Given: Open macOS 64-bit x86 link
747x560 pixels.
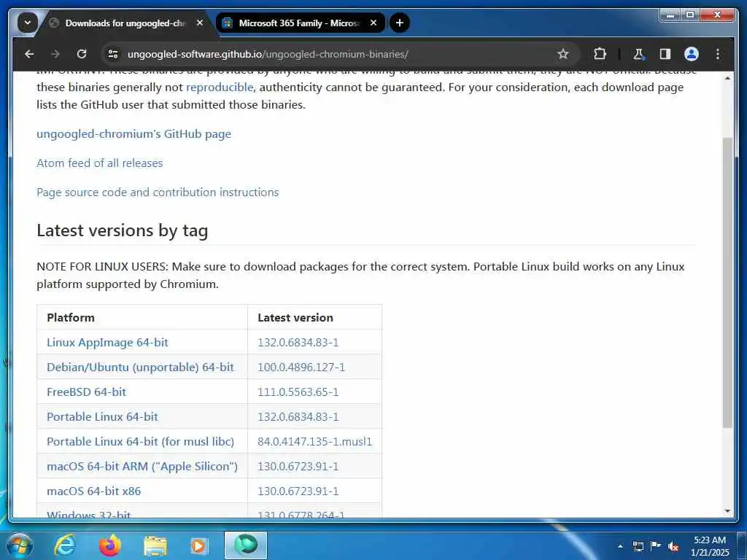Looking at the screenshot, I should click(94, 491).
